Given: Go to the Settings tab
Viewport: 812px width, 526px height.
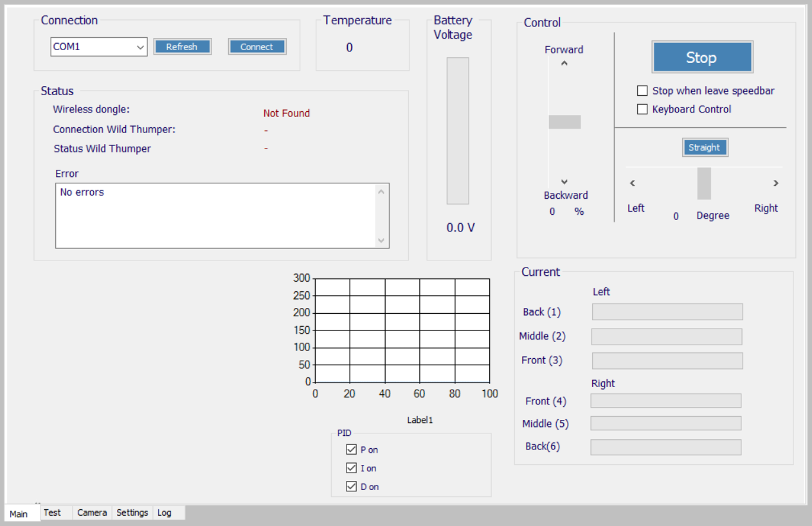Looking at the screenshot, I should click(132, 512).
